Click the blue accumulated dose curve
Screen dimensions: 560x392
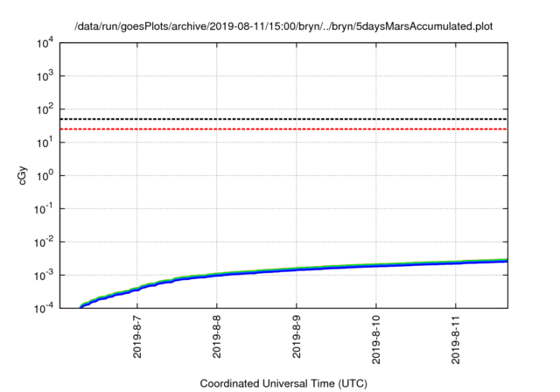(x=297, y=269)
